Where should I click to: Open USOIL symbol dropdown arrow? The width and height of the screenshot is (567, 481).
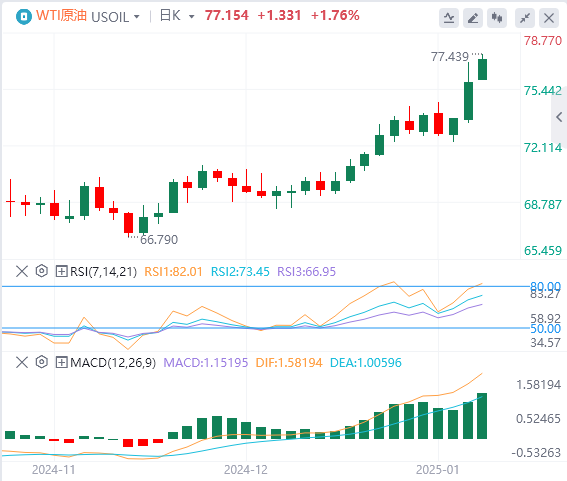pyautogui.click(x=137, y=17)
